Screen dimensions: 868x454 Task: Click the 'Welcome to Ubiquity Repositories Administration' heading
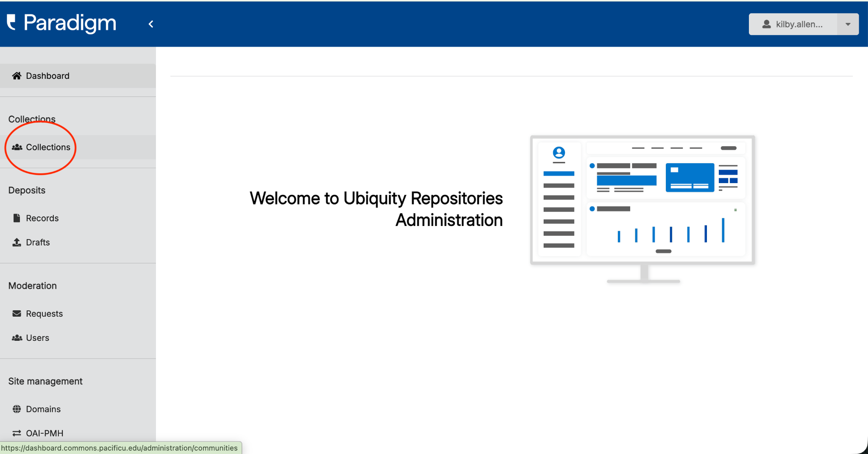click(376, 209)
